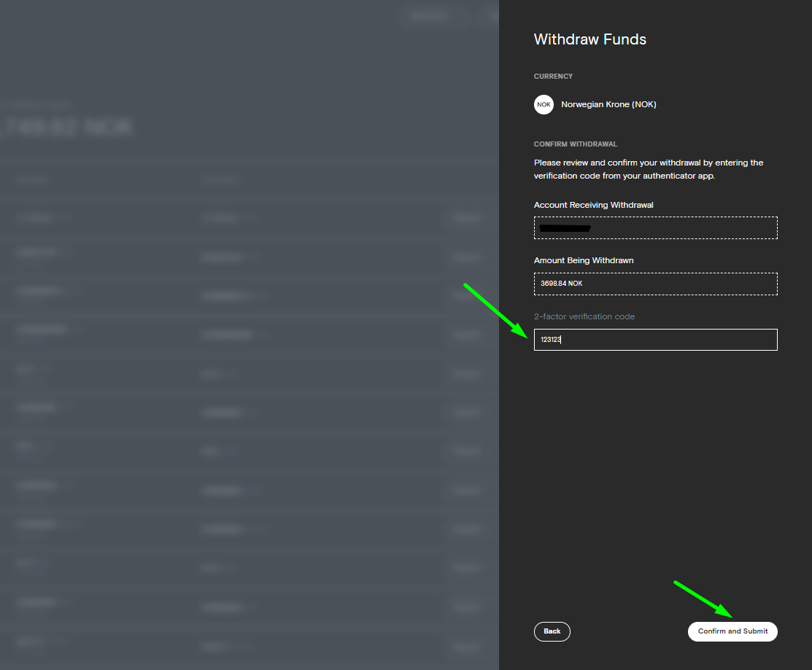
Task: Click the first blurred row's action button
Action: click(x=465, y=218)
